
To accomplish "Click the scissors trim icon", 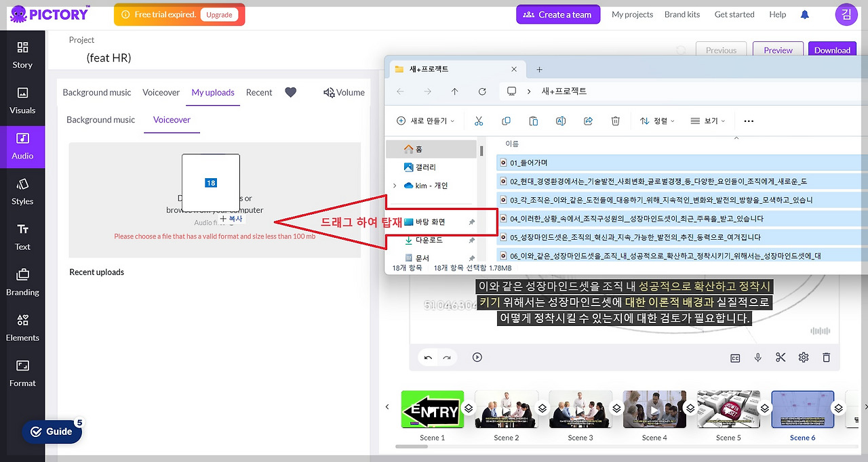I will coord(781,357).
